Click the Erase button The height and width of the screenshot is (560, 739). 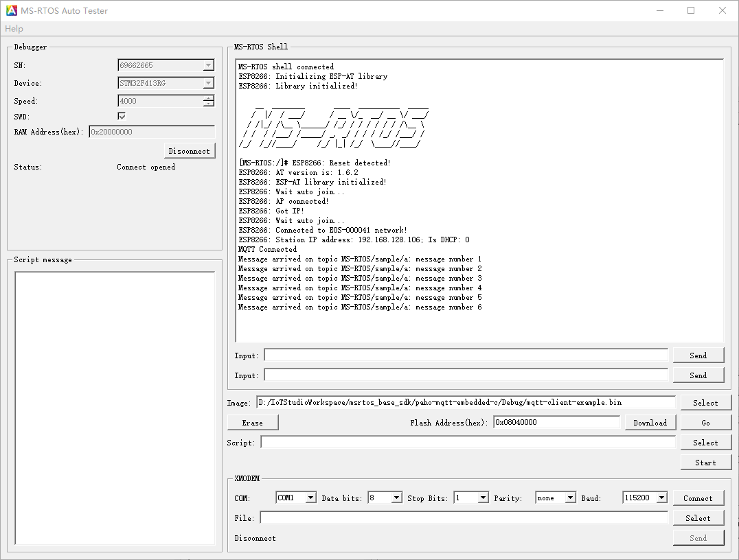[253, 423]
